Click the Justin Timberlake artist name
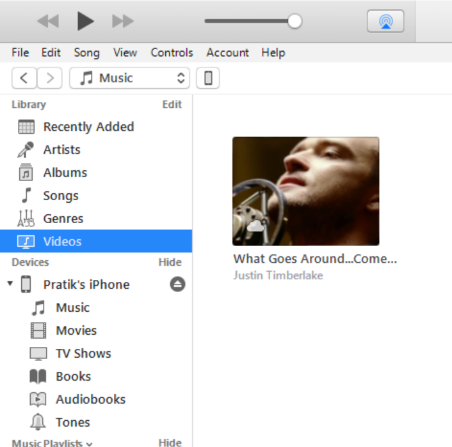This screenshot has width=452, height=447. pyautogui.click(x=278, y=275)
